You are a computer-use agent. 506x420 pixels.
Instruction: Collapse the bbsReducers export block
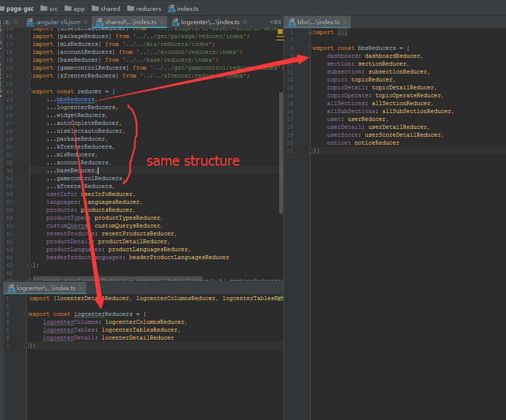[310, 48]
